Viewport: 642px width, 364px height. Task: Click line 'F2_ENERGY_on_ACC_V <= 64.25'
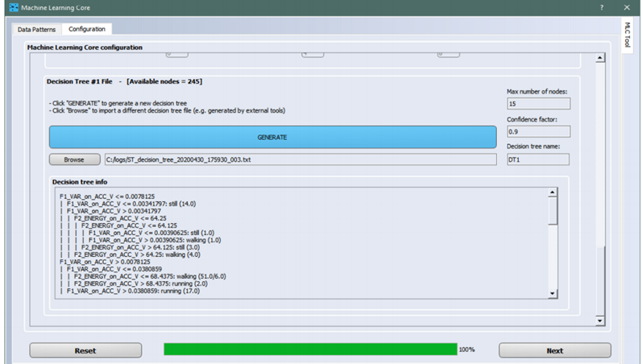(120, 218)
